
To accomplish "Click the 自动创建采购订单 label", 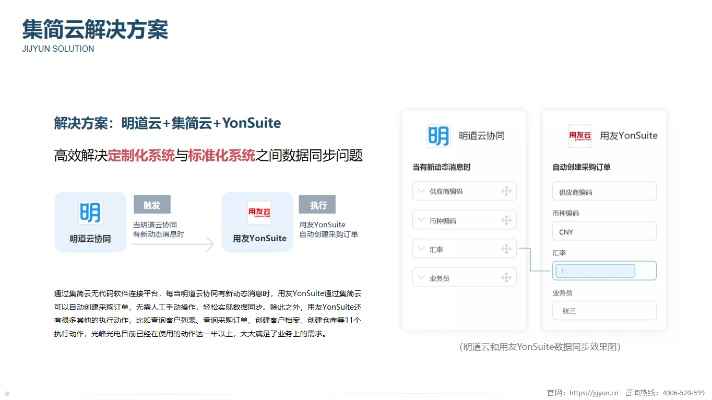I will [581, 167].
